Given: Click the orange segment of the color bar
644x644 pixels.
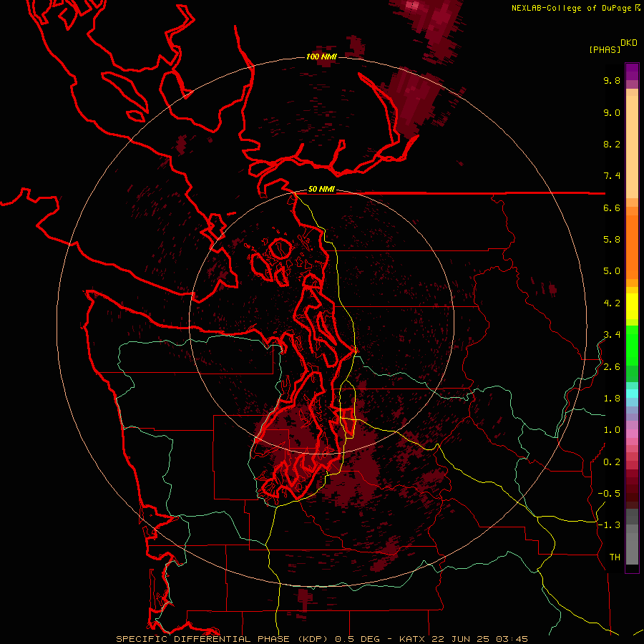Looking at the screenshot, I should (x=632, y=247).
